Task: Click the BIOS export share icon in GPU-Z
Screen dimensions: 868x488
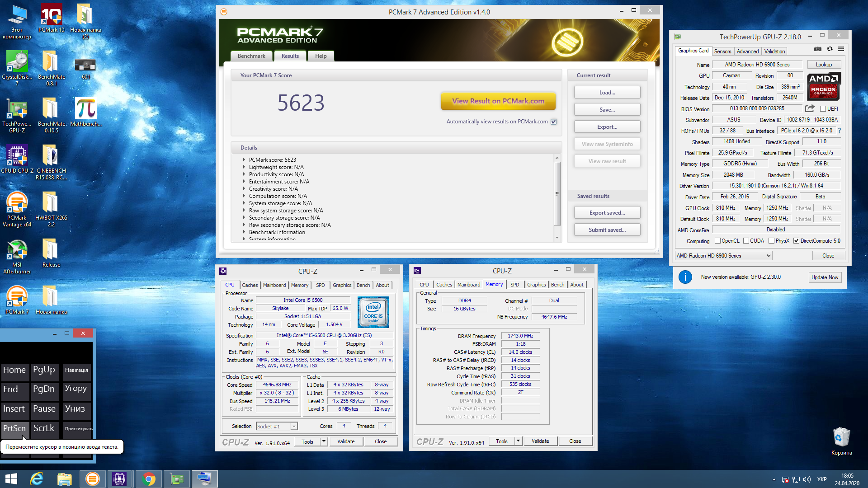Action: pos(810,108)
